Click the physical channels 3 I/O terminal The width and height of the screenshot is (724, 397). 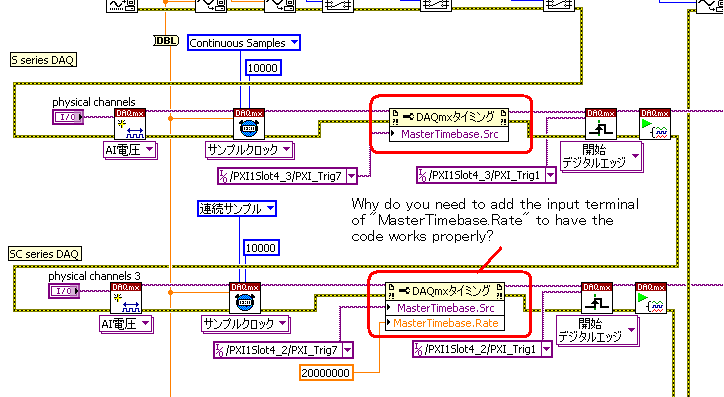(64, 291)
